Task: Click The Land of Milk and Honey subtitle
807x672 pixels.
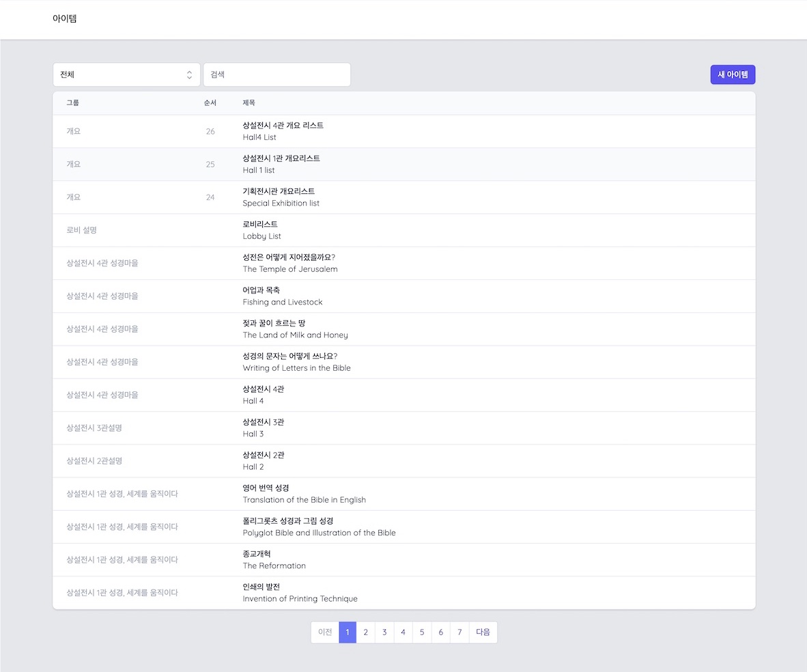Action: (x=296, y=335)
